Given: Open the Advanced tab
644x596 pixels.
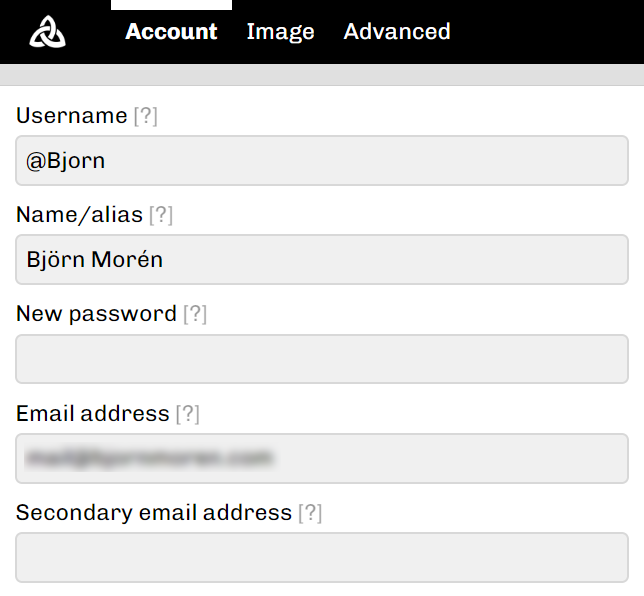Looking at the screenshot, I should 397,32.
